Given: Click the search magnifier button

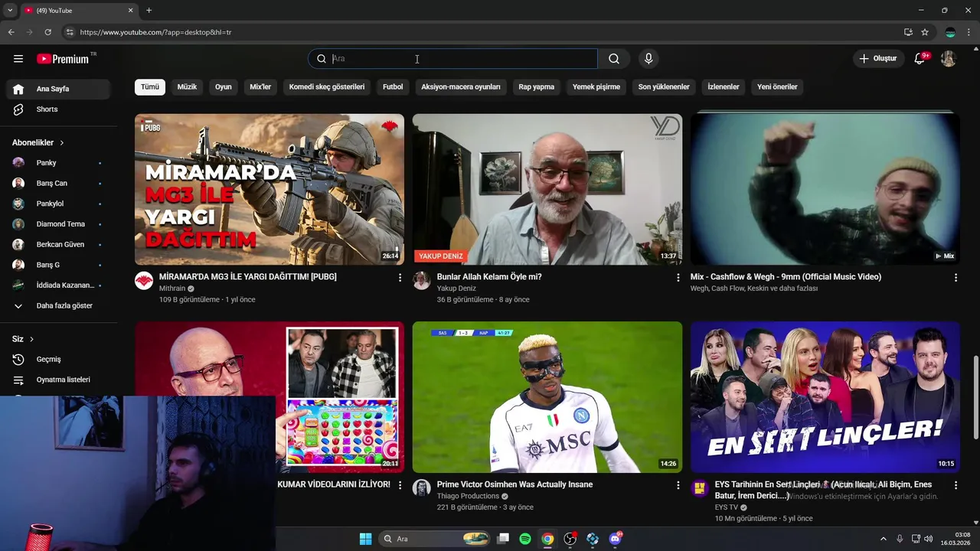Looking at the screenshot, I should pyautogui.click(x=614, y=59).
